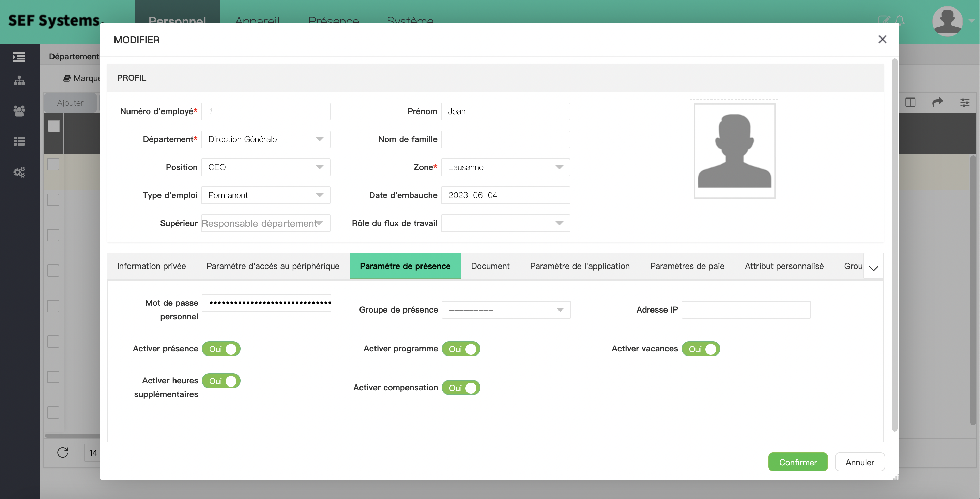Click the export share arrow icon

[937, 102]
